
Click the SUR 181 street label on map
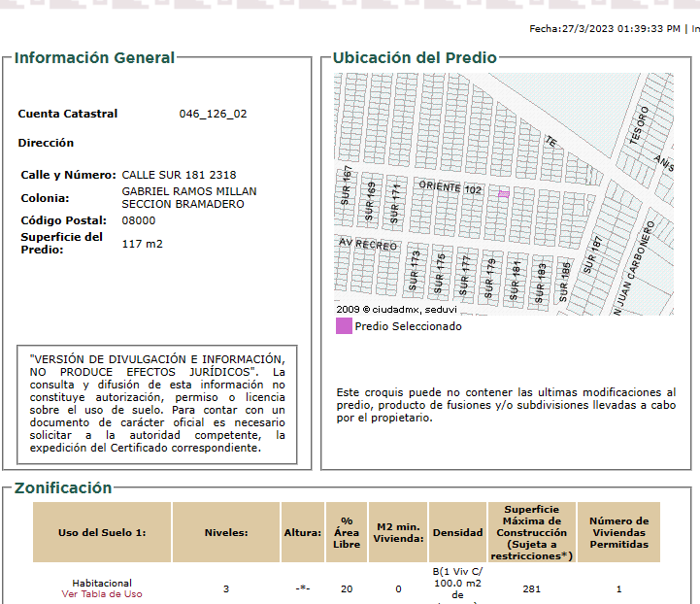[x=517, y=279]
